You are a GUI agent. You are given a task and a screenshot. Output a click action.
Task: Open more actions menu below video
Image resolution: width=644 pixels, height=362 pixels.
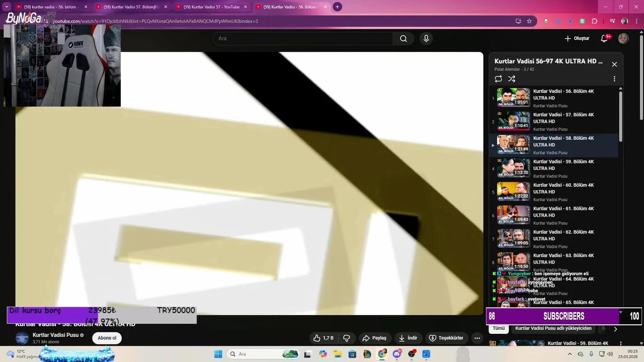pos(477,338)
